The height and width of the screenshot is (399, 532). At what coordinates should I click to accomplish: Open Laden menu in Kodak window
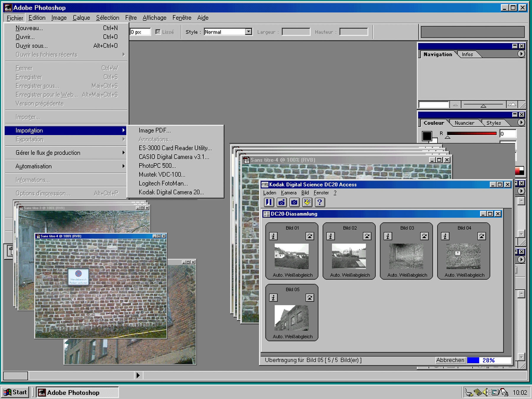point(270,193)
